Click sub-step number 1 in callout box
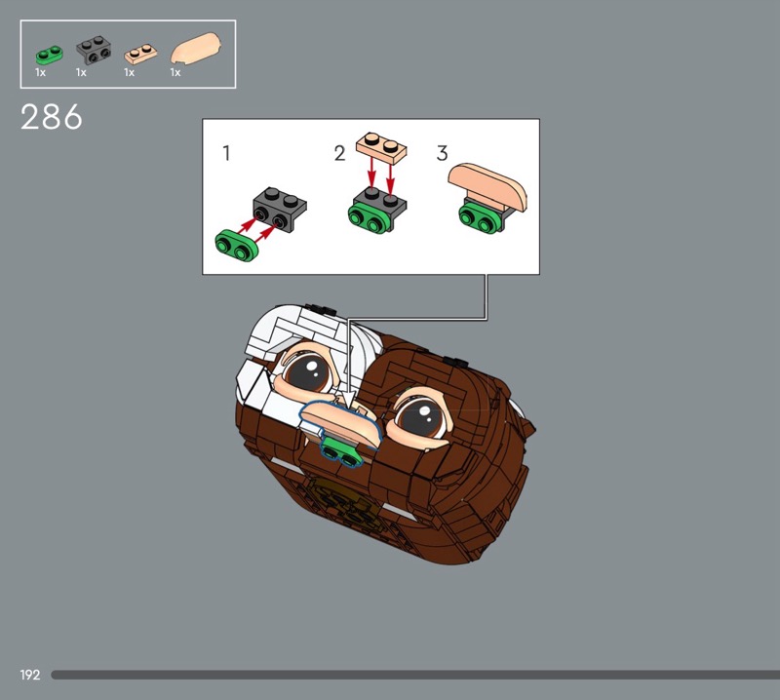Screen dimensions: 780x700 click(227, 153)
